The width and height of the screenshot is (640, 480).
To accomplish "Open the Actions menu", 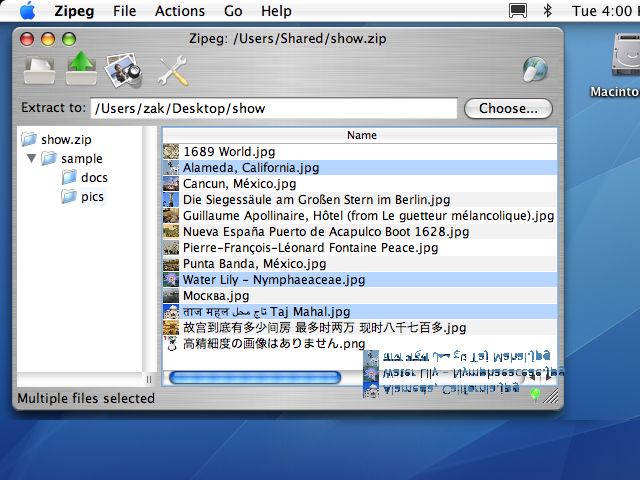I will (x=180, y=11).
